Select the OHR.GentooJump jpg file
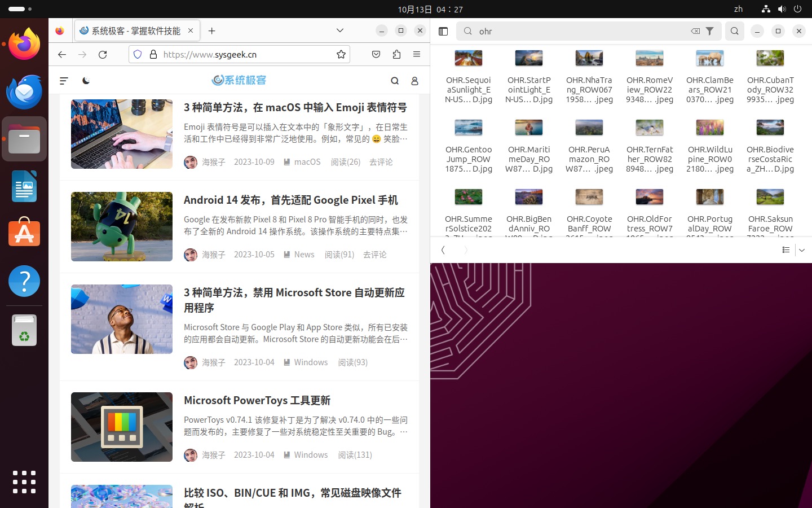This screenshot has height=508, width=812. (x=469, y=146)
